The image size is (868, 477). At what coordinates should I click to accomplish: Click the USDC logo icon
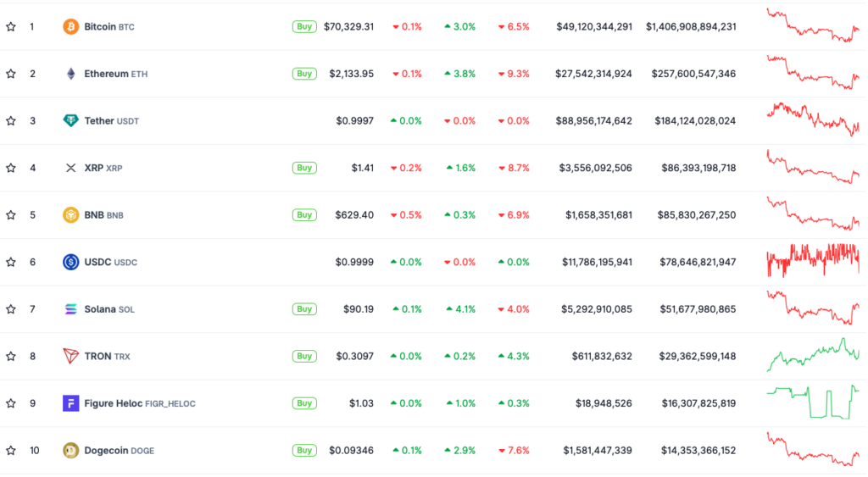71,262
